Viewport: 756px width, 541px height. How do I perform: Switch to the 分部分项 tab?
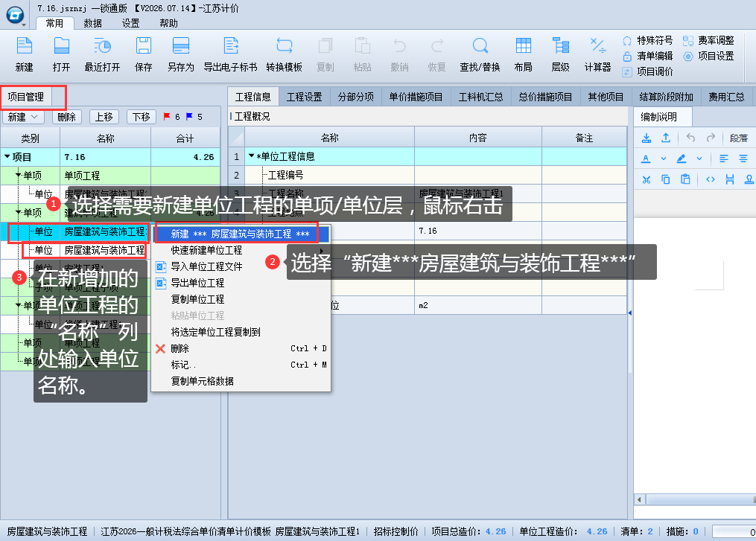[x=356, y=97]
